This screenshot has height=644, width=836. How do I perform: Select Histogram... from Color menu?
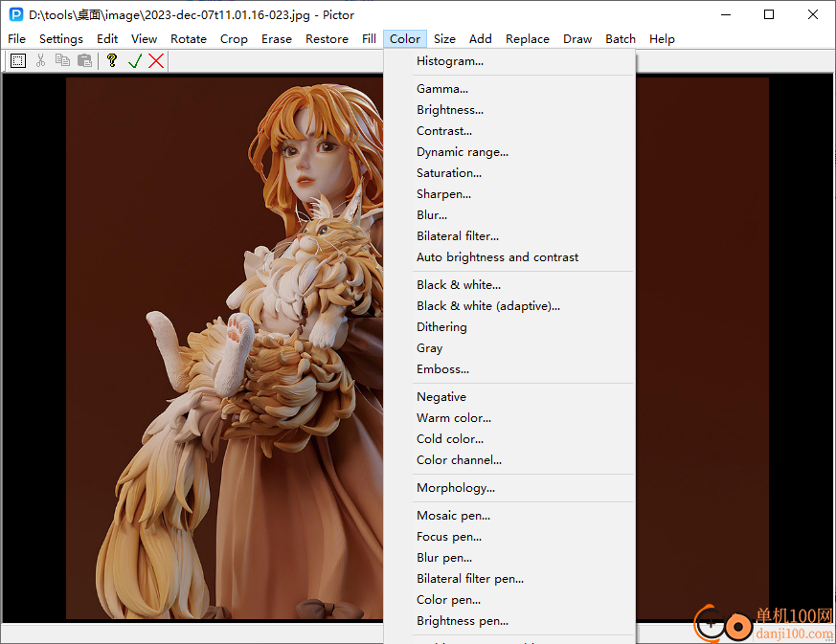pyautogui.click(x=509, y=61)
